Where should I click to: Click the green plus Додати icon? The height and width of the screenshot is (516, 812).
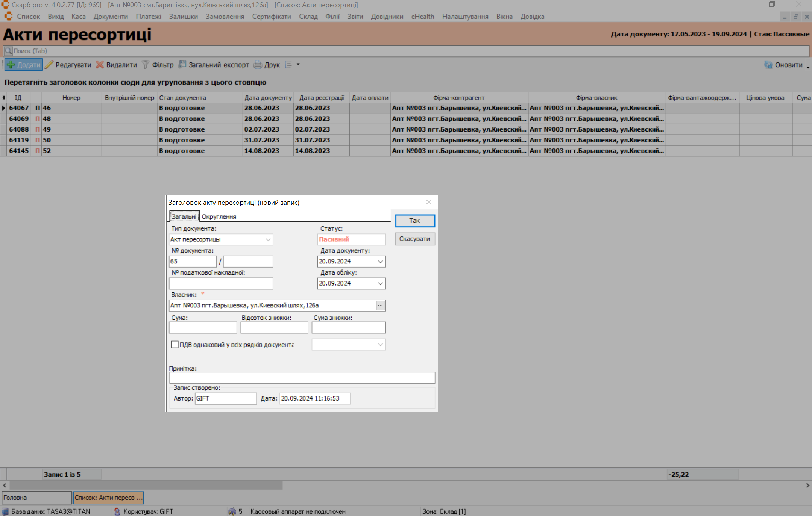pyautogui.click(x=11, y=65)
